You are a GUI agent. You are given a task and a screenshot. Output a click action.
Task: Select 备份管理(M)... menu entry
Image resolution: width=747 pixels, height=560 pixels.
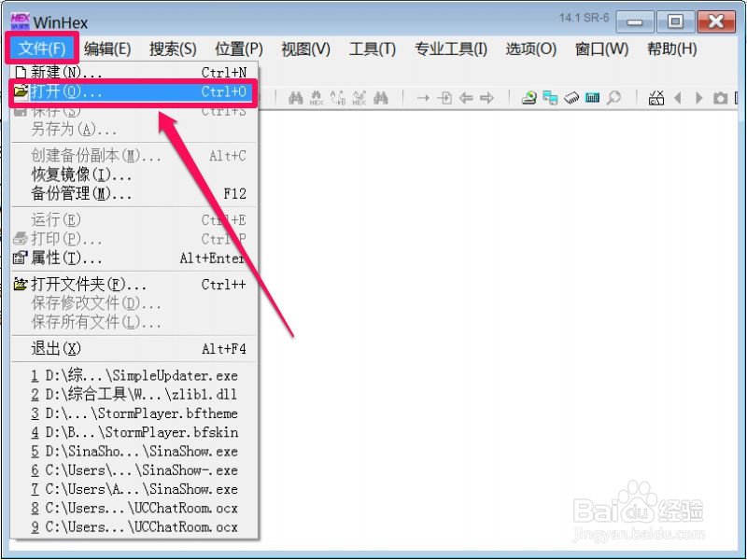point(134,193)
